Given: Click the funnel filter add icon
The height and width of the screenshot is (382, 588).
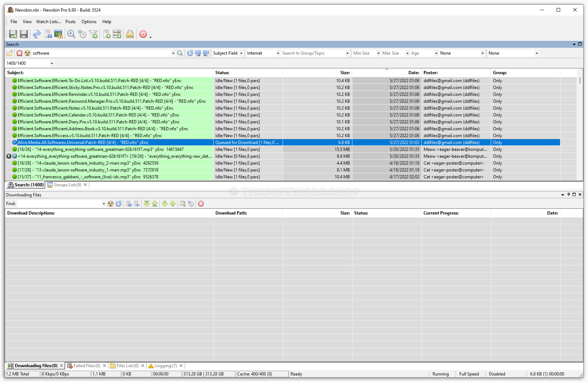Looking at the screenshot, I should pyautogui.click(x=94, y=34).
